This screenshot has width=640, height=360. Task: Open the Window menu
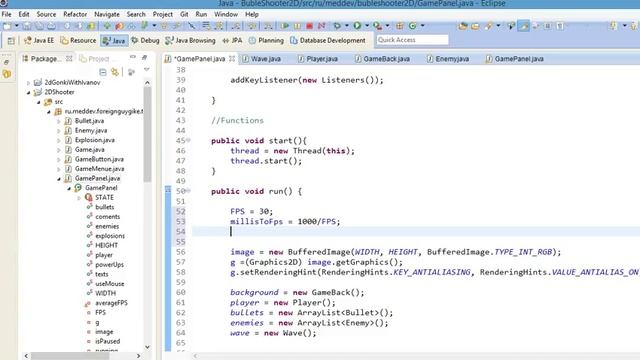point(226,14)
